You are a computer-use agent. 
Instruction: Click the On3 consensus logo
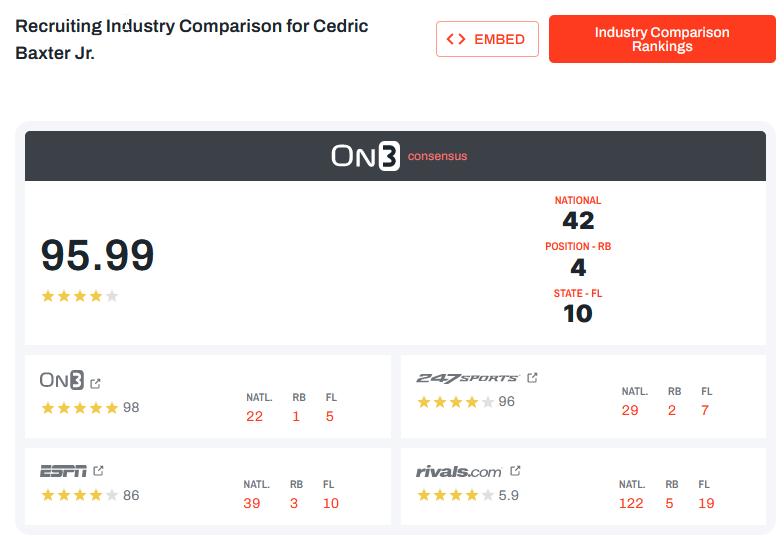[x=399, y=156]
